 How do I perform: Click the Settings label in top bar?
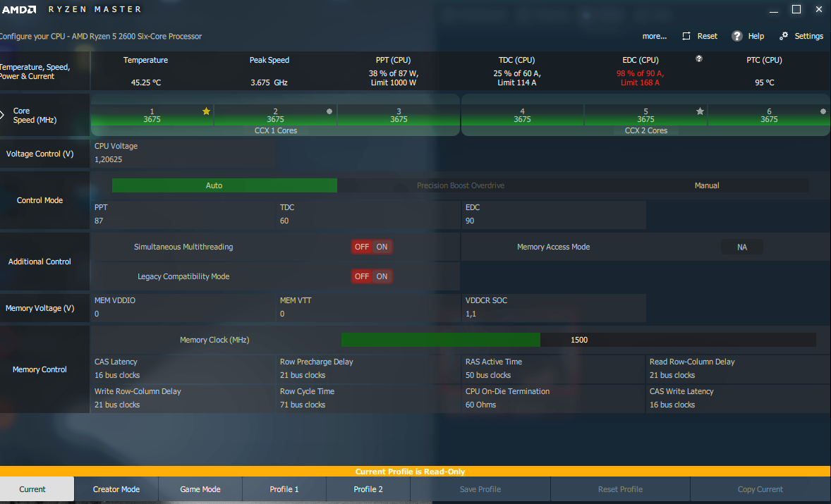808,36
